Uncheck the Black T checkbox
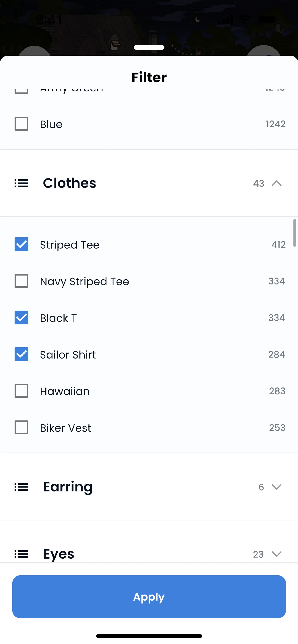 point(22,317)
